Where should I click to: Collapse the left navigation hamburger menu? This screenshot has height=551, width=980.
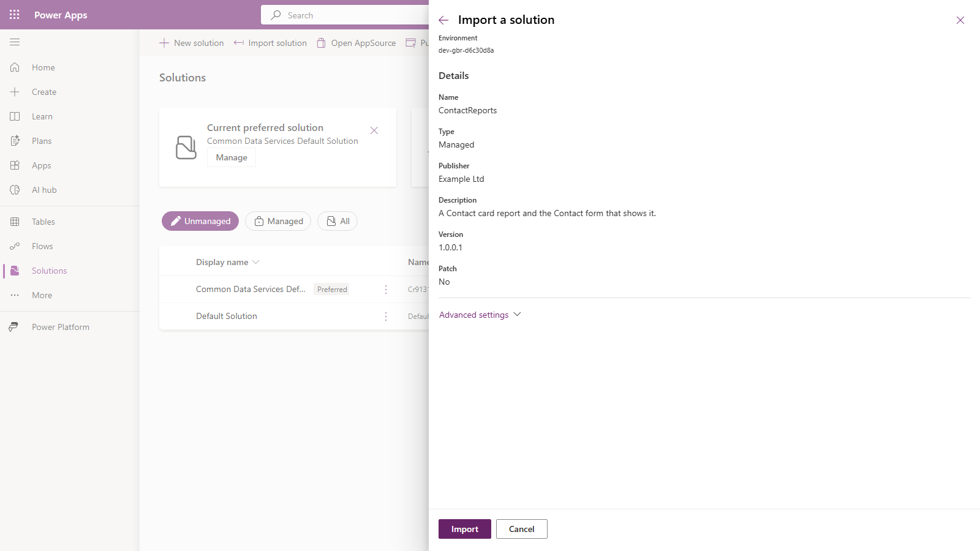tap(15, 42)
